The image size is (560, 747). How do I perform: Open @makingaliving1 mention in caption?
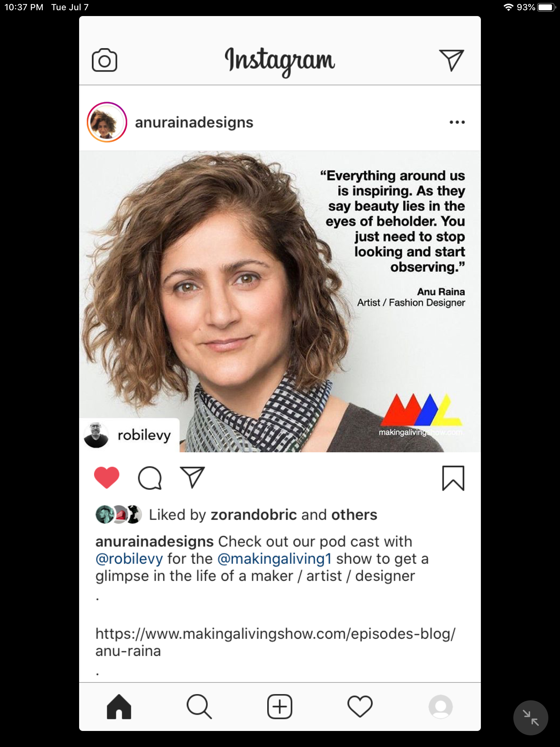[x=275, y=559]
